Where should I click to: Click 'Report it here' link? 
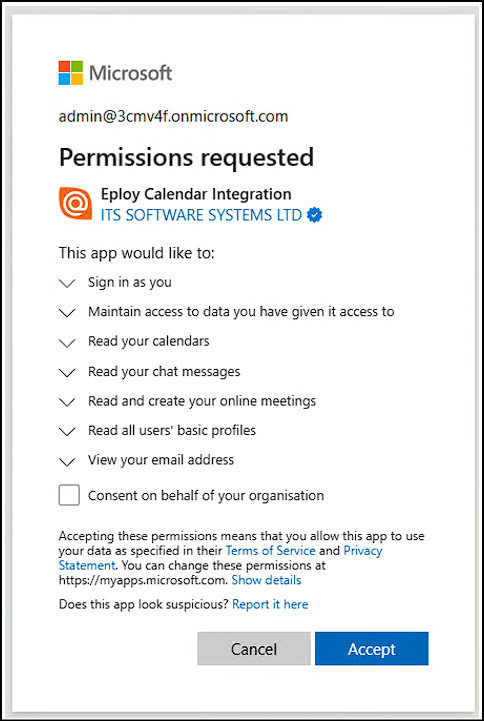[270, 604]
